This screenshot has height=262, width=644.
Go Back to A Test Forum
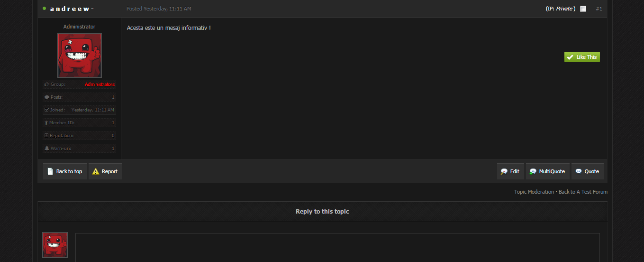(x=583, y=192)
